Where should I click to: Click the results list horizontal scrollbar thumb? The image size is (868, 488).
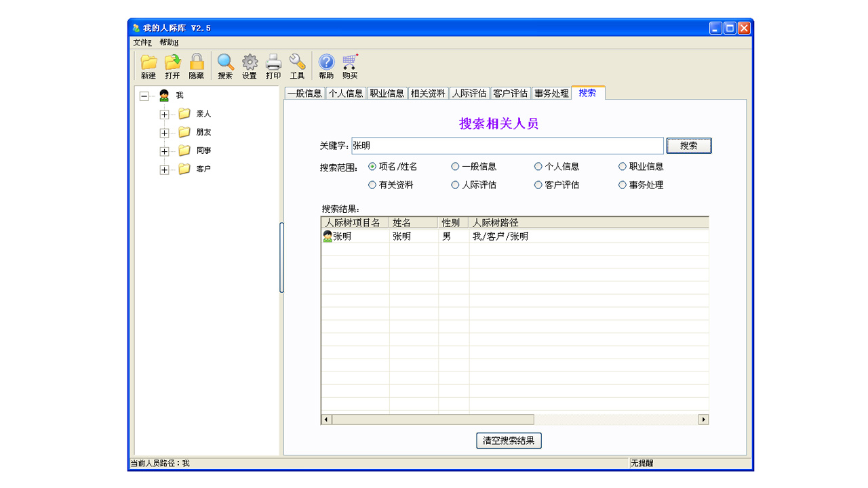pos(433,420)
